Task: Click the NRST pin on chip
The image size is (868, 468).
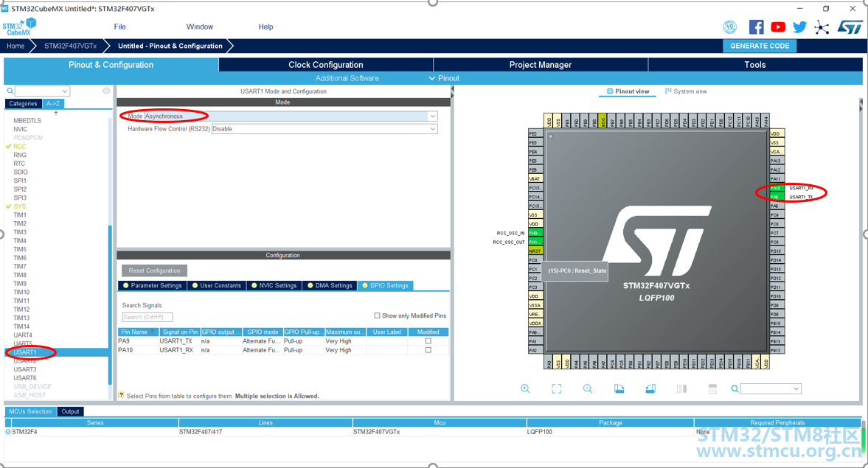Action: 535,251
